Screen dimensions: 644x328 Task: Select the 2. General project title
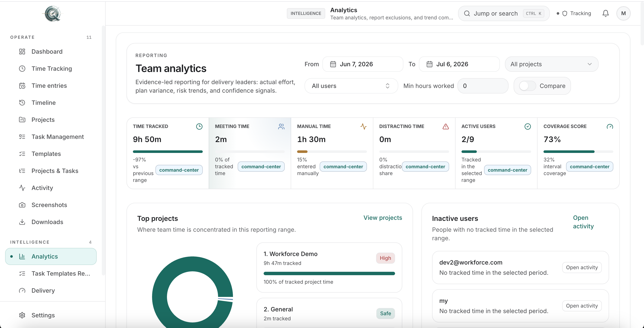point(278,309)
